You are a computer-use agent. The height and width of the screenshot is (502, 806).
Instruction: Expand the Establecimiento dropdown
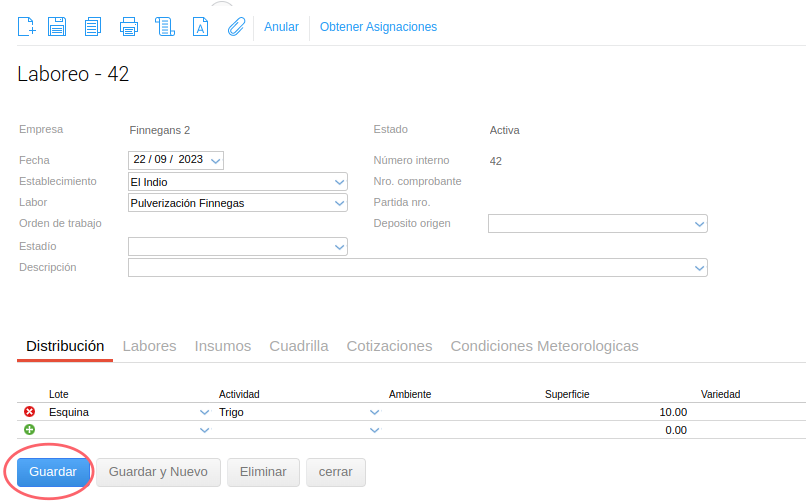coord(339,182)
